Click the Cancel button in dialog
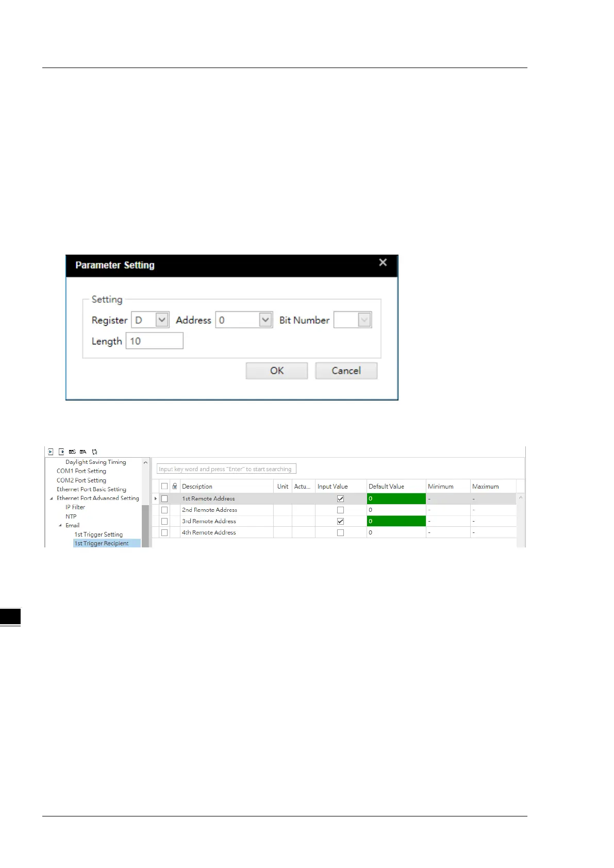 [346, 371]
